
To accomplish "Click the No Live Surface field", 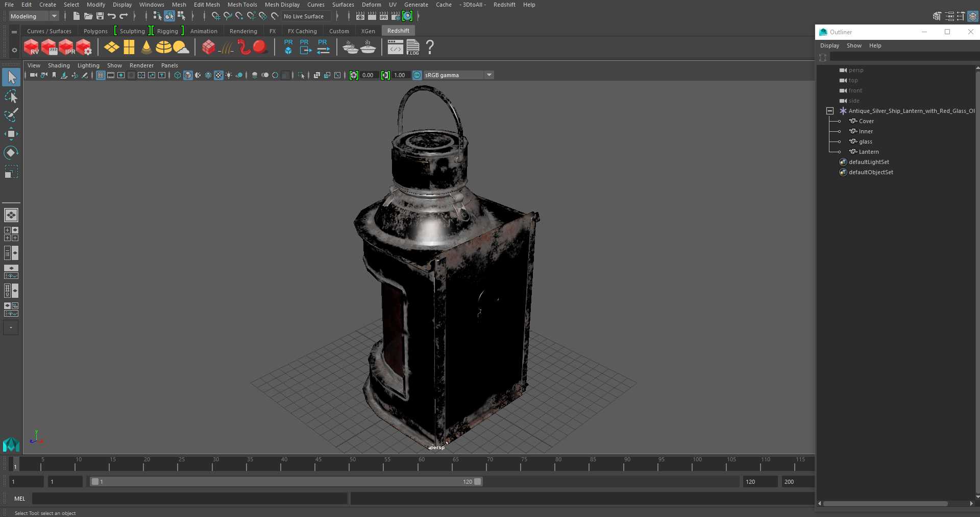I will 307,16.
